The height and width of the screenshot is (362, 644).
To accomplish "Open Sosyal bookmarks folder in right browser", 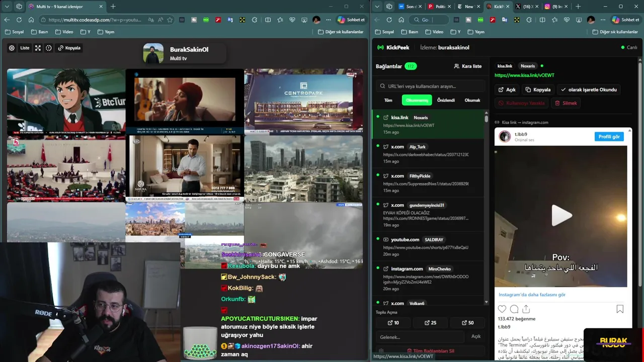I will coord(384,32).
